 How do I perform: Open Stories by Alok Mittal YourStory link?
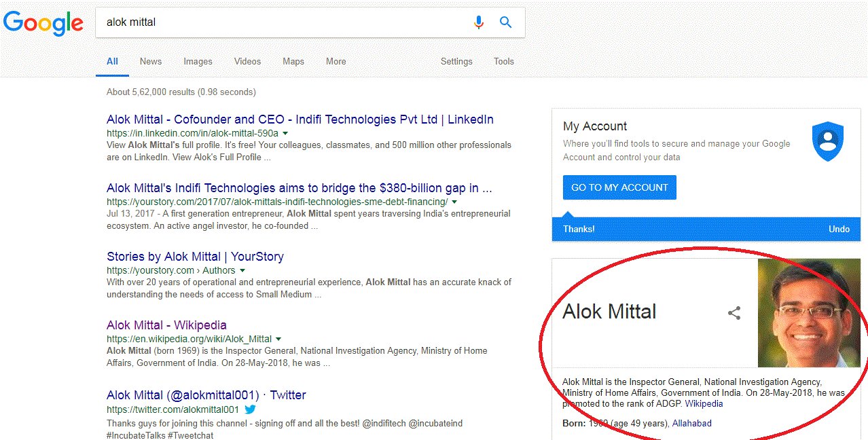195,257
